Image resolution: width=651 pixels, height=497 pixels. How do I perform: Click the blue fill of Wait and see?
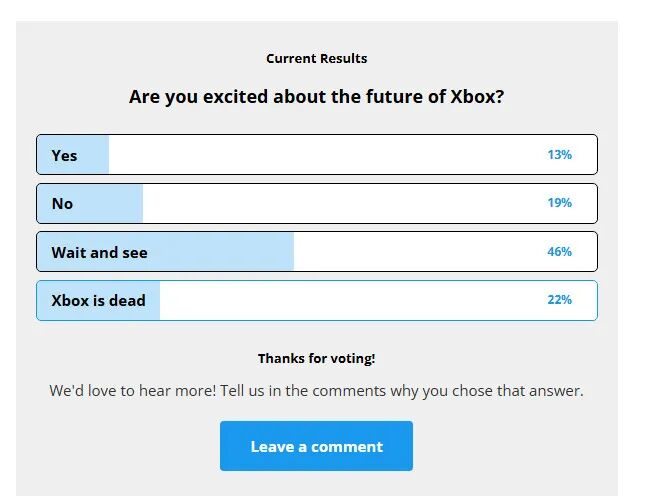pos(220,252)
